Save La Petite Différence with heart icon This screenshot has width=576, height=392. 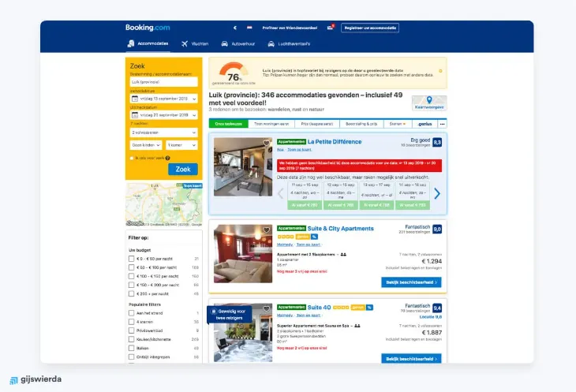pos(267,143)
